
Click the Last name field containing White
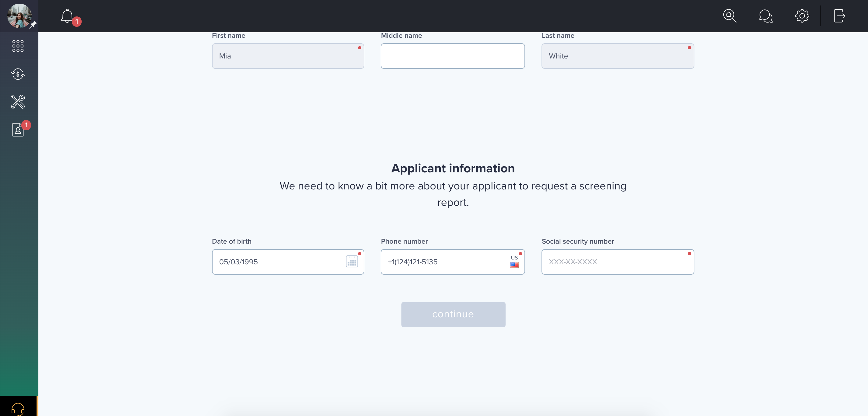pyautogui.click(x=618, y=56)
